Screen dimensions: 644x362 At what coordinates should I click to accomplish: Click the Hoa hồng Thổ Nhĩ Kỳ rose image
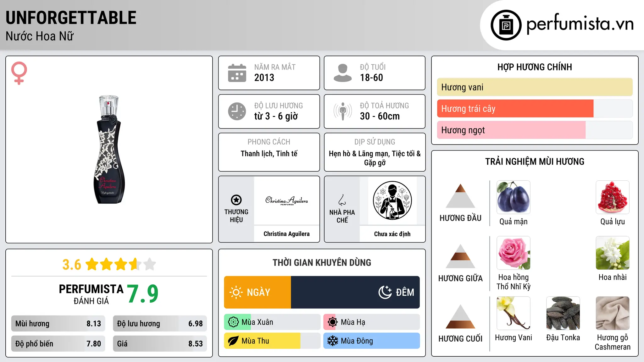514,253
